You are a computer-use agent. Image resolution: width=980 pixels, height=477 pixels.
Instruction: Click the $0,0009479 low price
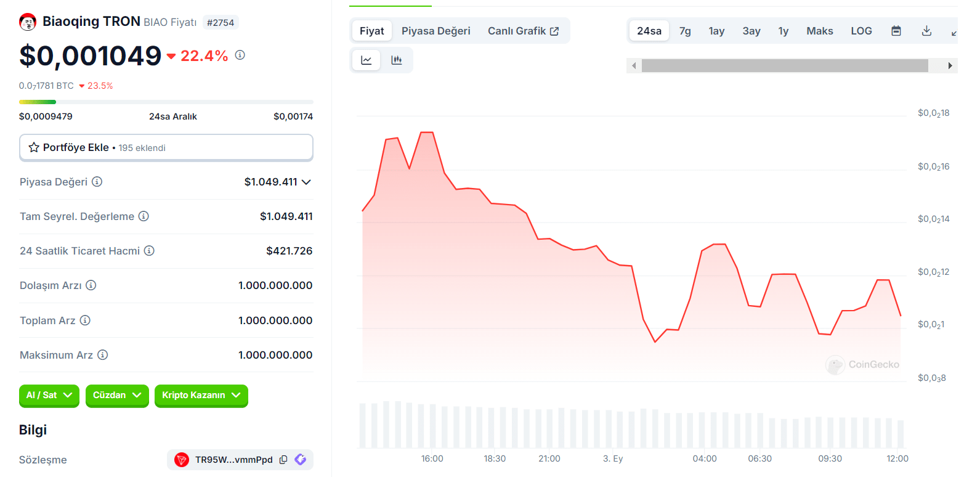[46, 116]
